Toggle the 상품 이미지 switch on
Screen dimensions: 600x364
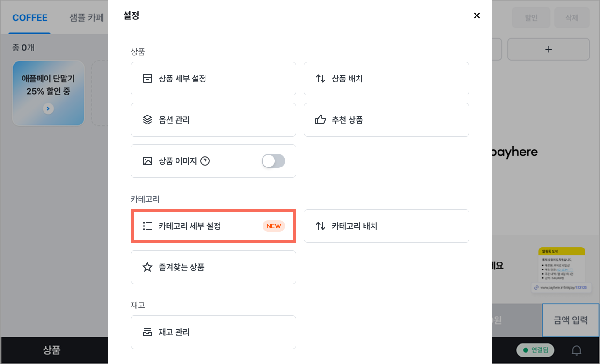(x=273, y=161)
